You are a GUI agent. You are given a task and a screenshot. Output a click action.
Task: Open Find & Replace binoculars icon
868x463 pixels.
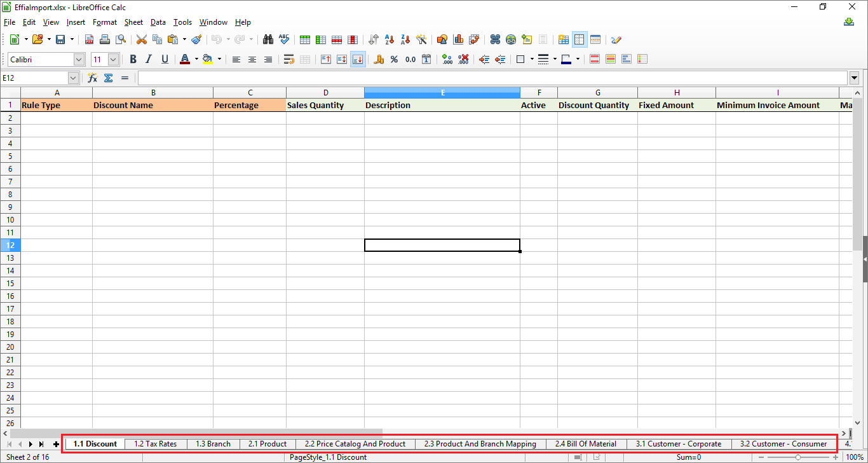click(x=268, y=39)
